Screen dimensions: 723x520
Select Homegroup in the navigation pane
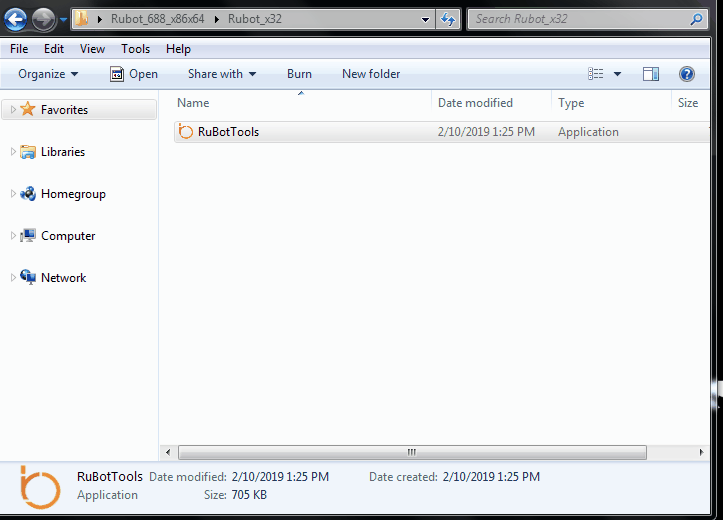tap(73, 194)
